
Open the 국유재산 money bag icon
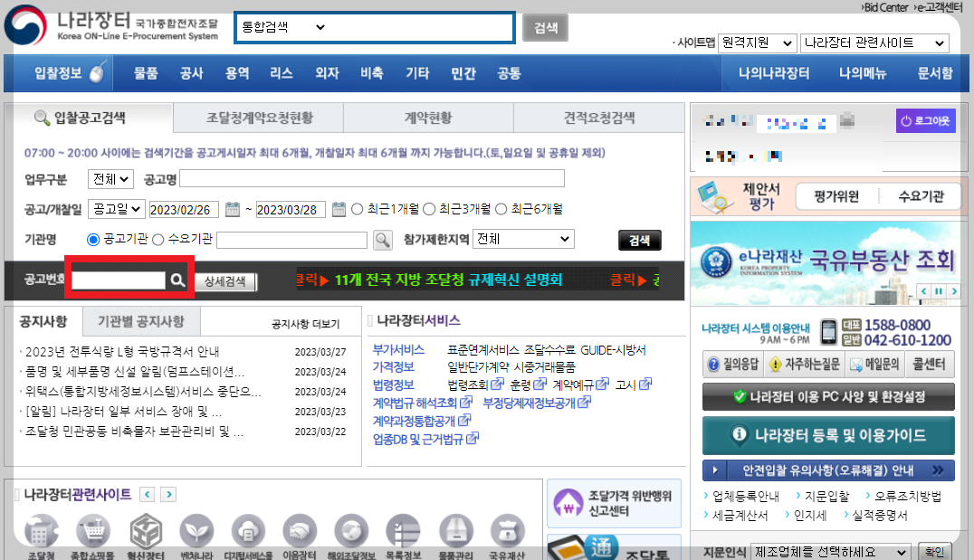pos(508,532)
